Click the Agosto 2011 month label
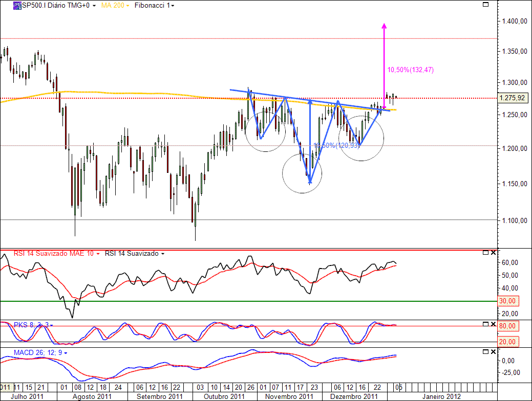 pyautogui.click(x=92, y=396)
